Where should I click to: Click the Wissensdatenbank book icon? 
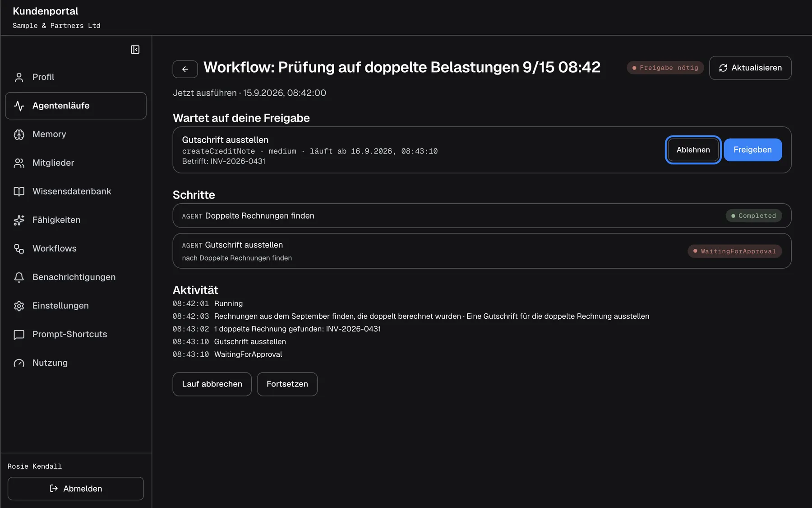tap(19, 191)
